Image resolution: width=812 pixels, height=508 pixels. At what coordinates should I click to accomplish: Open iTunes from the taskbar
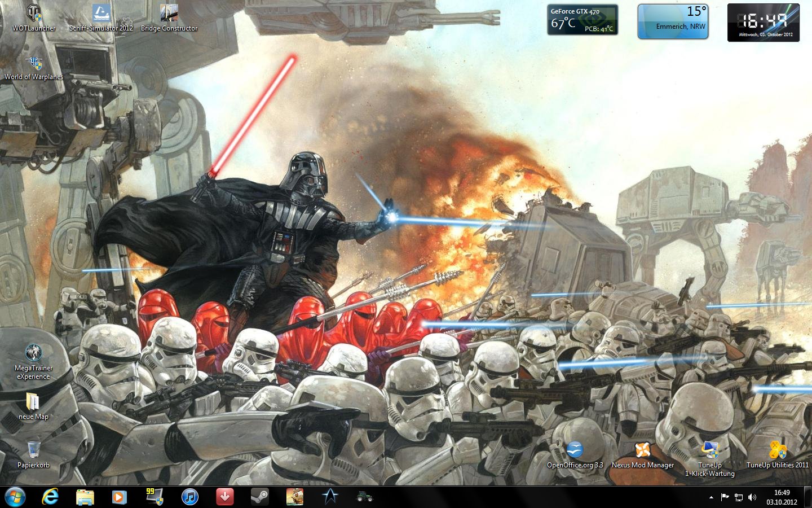[190, 497]
